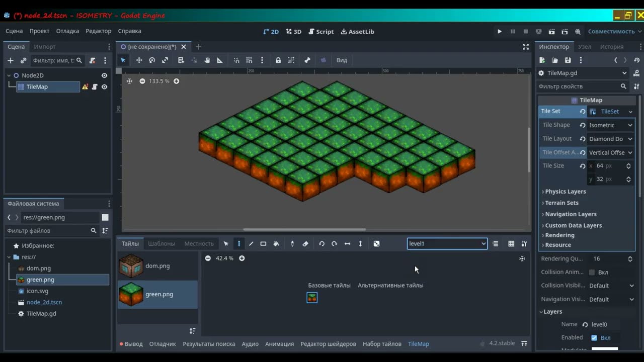Viewport: 644px width, 362px height.
Task: Toggle the file system split mode square
Action: (x=105, y=217)
